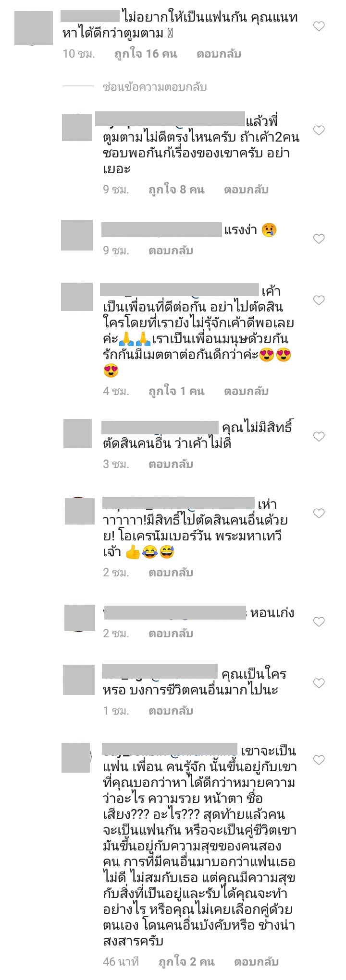
Task: Open the top commenter's profile picture
Action: pyautogui.click(x=34, y=28)
